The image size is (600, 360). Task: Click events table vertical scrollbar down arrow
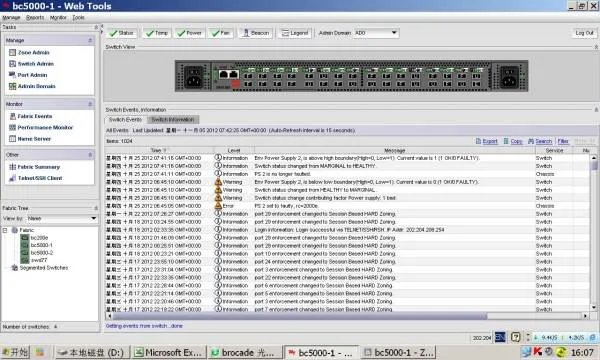tap(594, 307)
